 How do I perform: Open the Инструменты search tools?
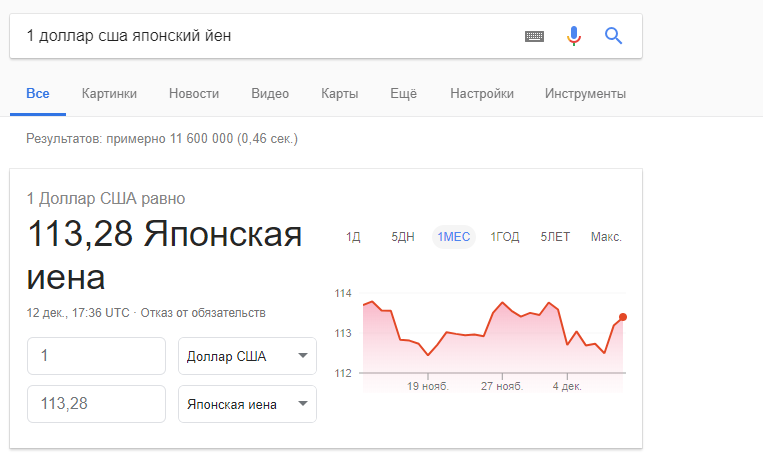click(x=585, y=94)
